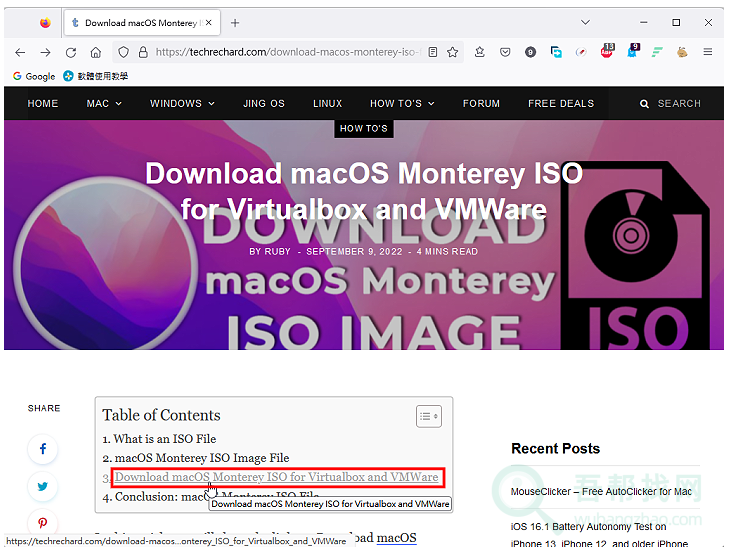Open iOS 16.1 Battery Autonomy Test post
Screen dimensions: 731x553
(601, 535)
